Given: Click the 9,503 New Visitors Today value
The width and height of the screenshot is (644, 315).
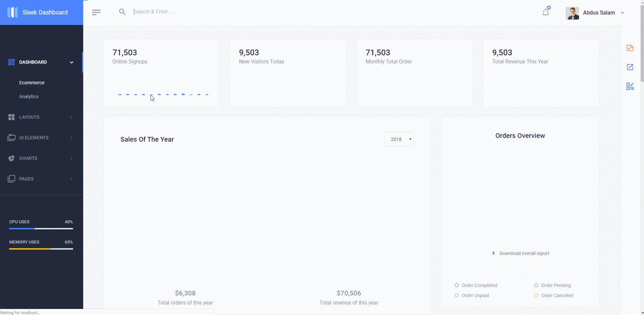Looking at the screenshot, I should click(x=249, y=53).
